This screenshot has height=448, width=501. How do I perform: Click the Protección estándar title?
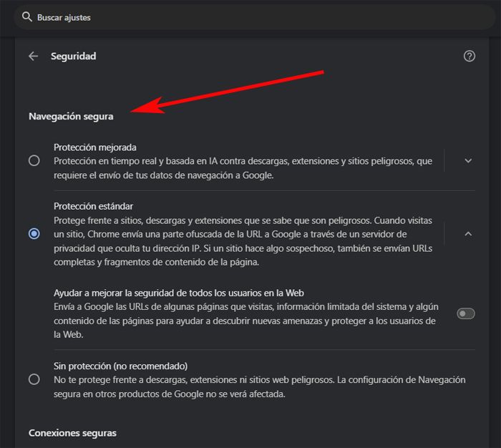[x=93, y=206]
